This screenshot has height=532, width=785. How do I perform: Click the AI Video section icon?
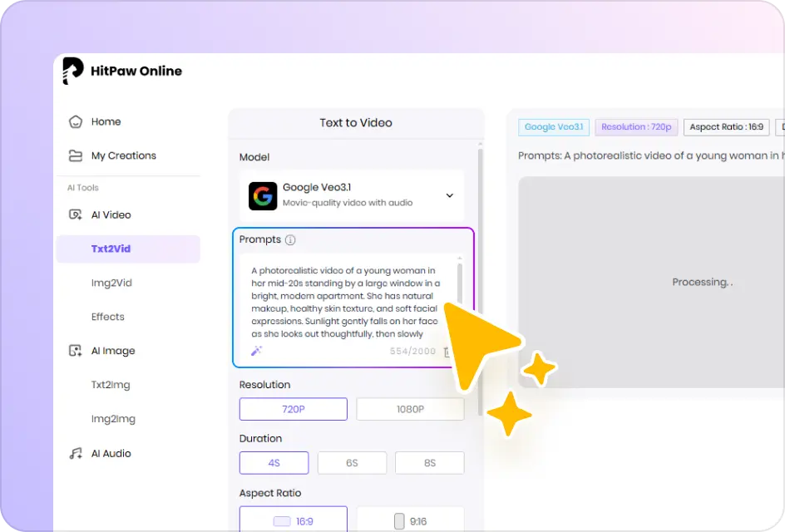[76, 214]
